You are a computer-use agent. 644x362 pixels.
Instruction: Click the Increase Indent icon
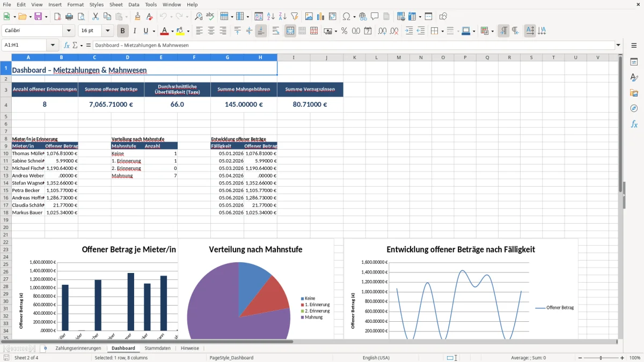(x=409, y=31)
